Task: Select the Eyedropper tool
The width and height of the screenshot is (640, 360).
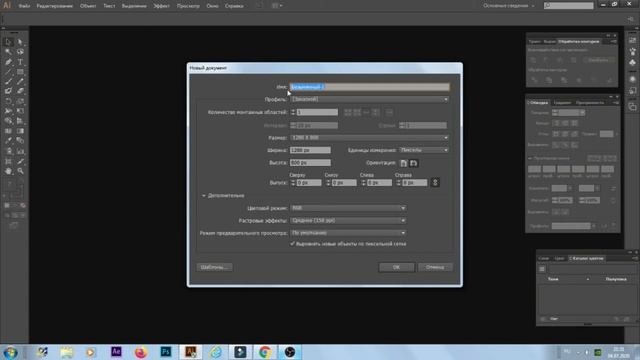Action: [8, 141]
